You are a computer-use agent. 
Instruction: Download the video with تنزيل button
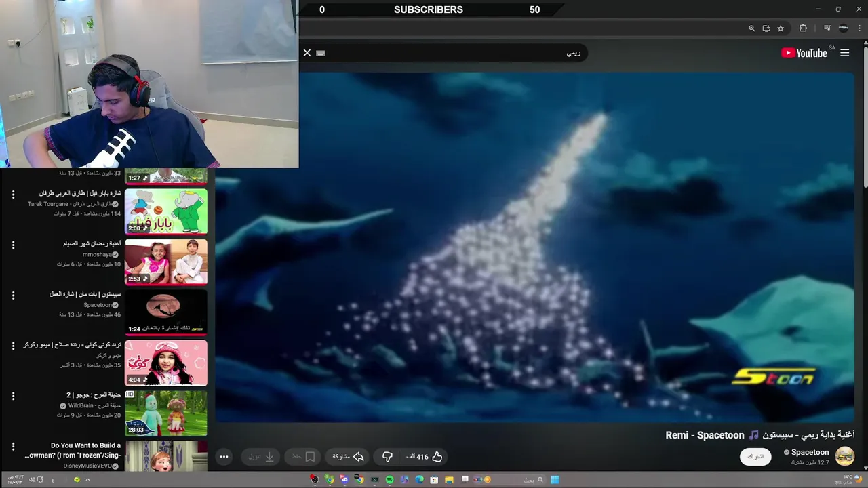(261, 457)
